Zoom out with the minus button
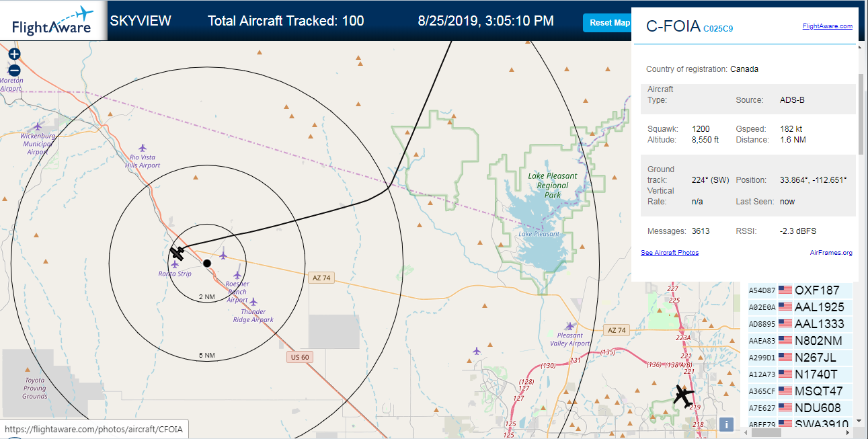868x439 pixels. 15,70
